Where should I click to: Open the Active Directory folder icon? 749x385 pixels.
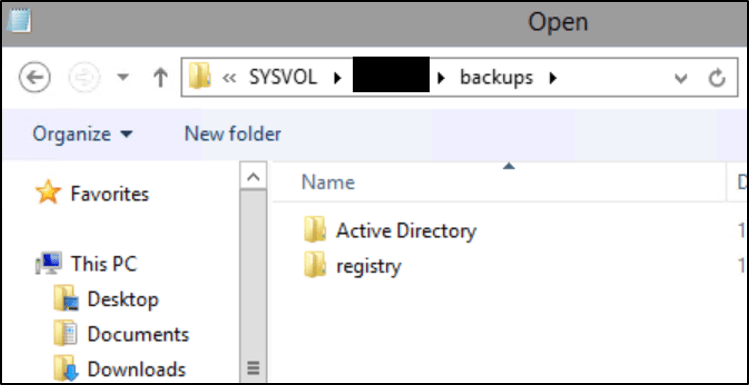click(x=315, y=230)
